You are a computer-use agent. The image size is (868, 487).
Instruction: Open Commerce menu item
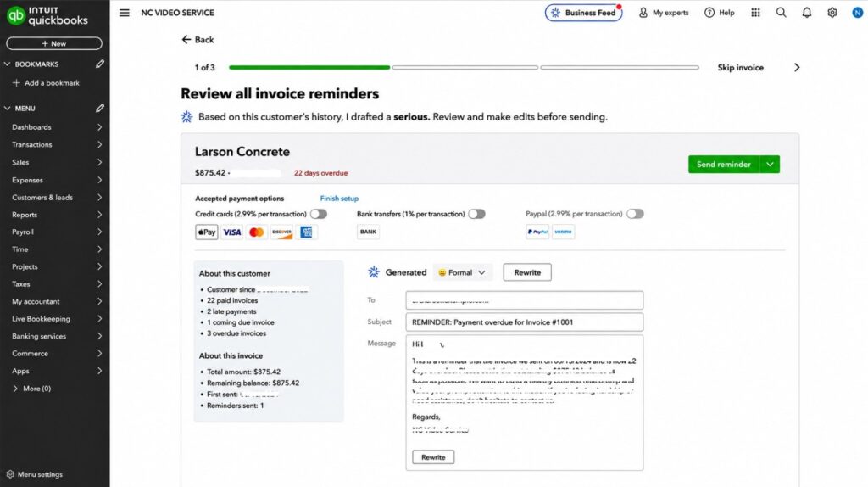click(x=55, y=353)
